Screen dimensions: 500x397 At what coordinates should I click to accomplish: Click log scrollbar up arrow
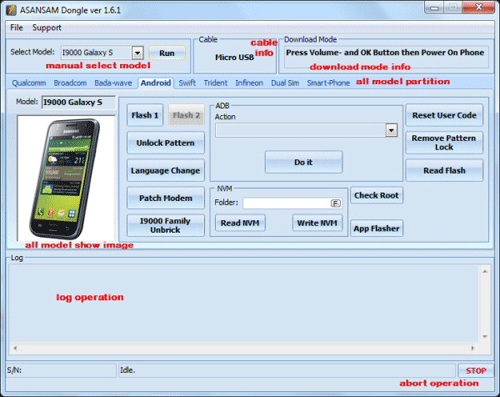click(485, 272)
